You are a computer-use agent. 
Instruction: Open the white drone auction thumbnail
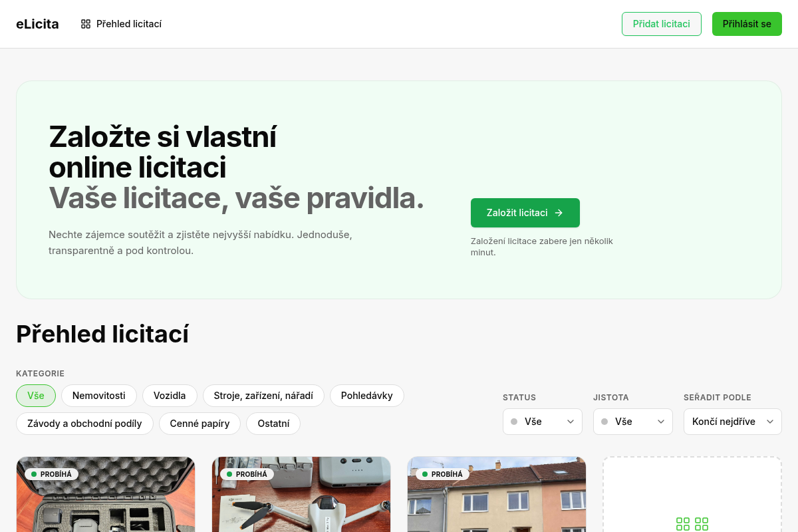click(x=301, y=495)
